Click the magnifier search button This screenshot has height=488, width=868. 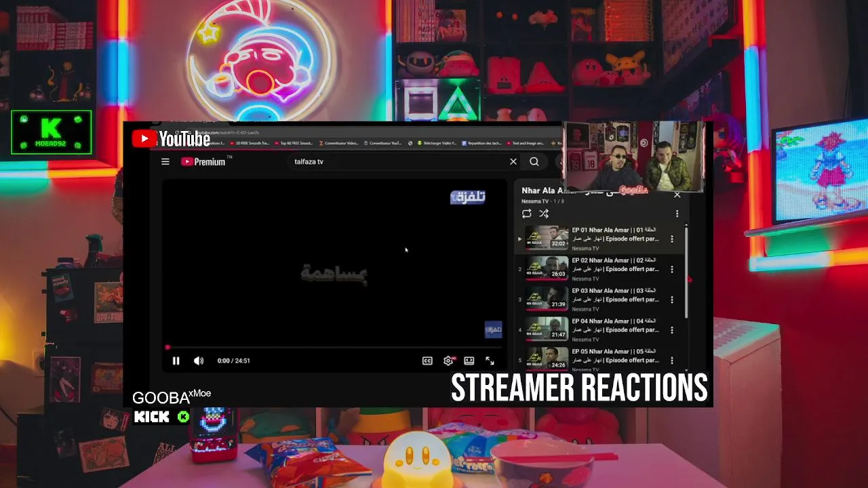tap(534, 161)
